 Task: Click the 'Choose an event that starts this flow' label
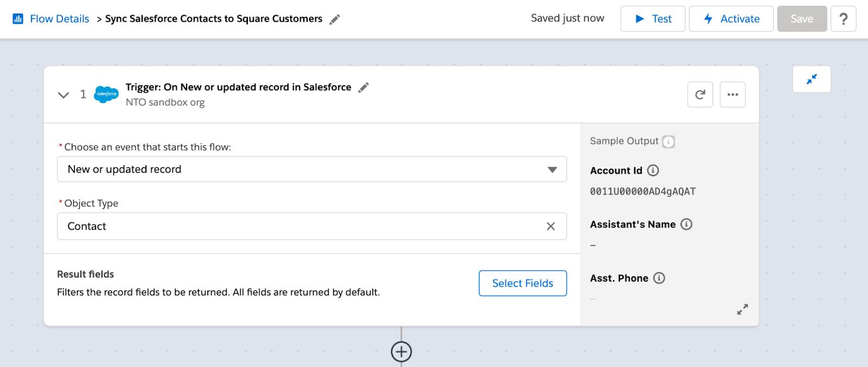[148, 147]
